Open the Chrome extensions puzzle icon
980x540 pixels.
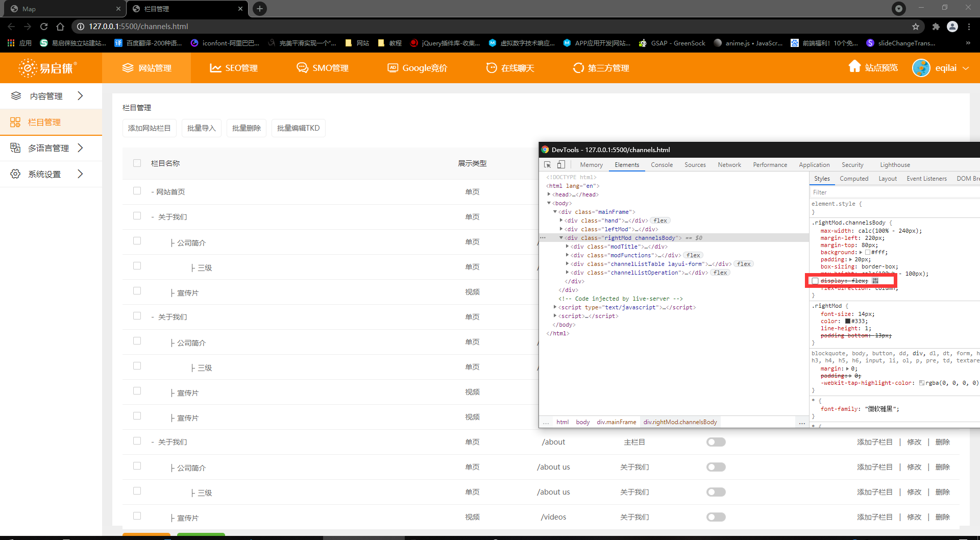(x=936, y=27)
